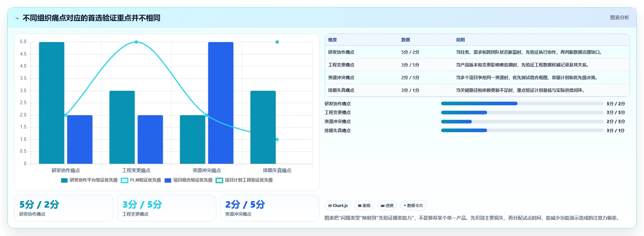
Task: Click the title 不同组织痛点对应的首选验证重点并不相同
Action: (91, 18)
